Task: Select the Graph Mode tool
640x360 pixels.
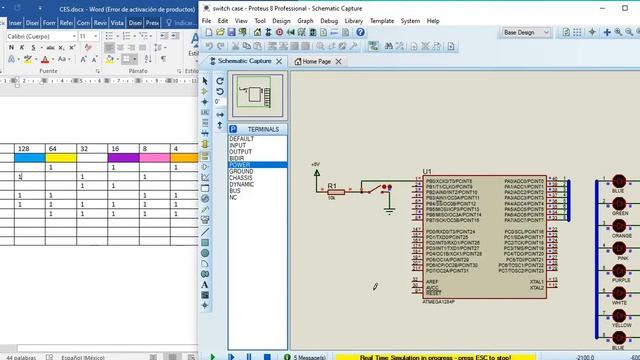Action: click(205, 178)
